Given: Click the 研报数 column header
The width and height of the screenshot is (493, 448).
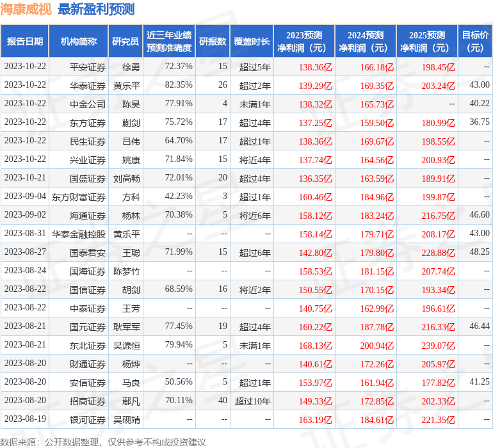Looking at the screenshot, I should click(x=213, y=41).
